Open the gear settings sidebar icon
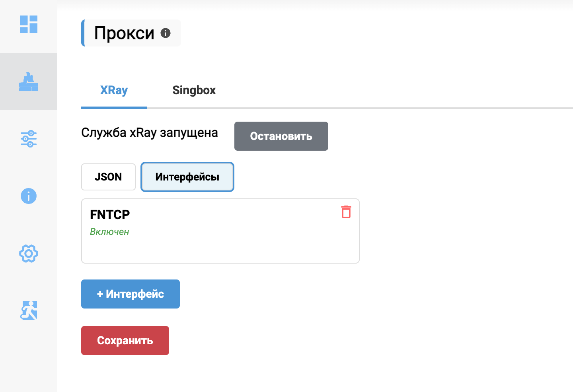This screenshot has height=392, width=573. click(x=29, y=253)
